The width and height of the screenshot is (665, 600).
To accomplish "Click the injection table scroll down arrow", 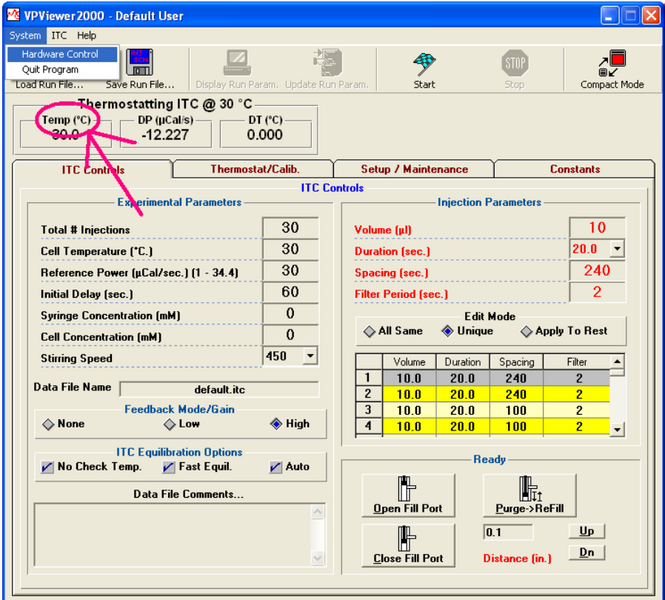I will (x=617, y=430).
